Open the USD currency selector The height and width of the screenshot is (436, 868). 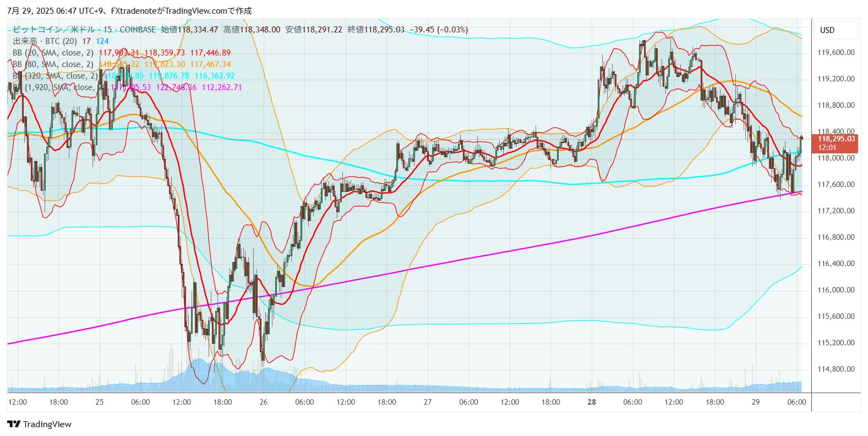coord(836,30)
